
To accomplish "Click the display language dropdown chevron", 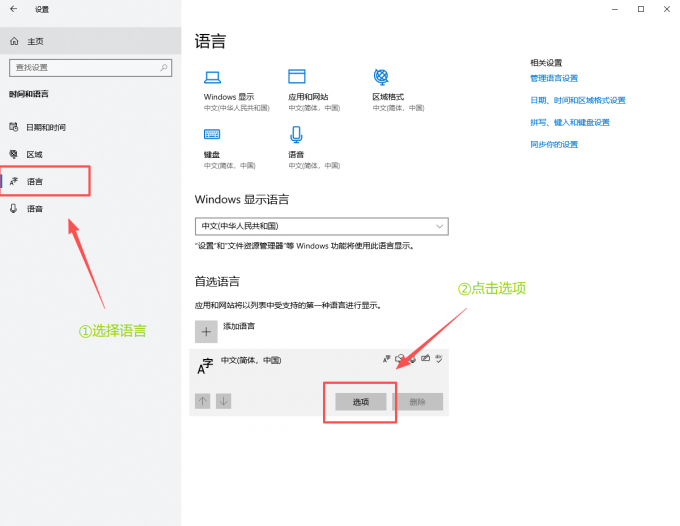I will coord(439,226).
